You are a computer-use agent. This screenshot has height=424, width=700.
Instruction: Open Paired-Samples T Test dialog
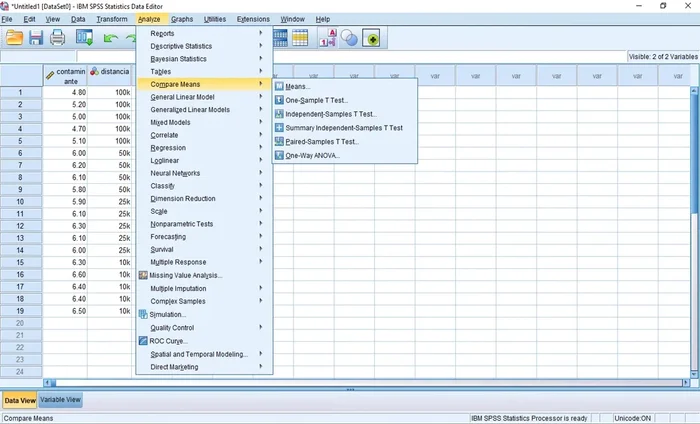point(321,142)
